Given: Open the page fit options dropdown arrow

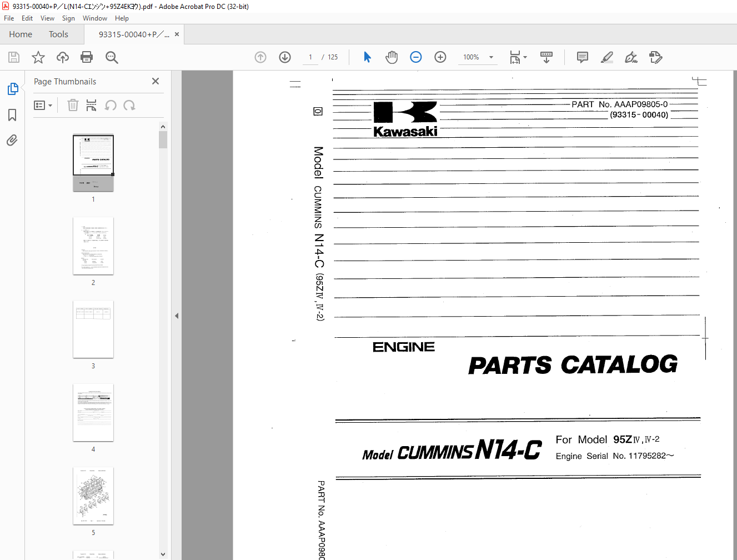Looking at the screenshot, I should [525, 57].
